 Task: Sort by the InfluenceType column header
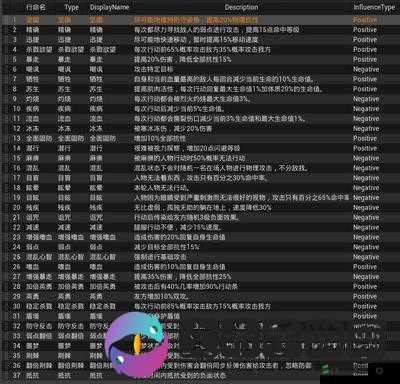coord(374,7)
